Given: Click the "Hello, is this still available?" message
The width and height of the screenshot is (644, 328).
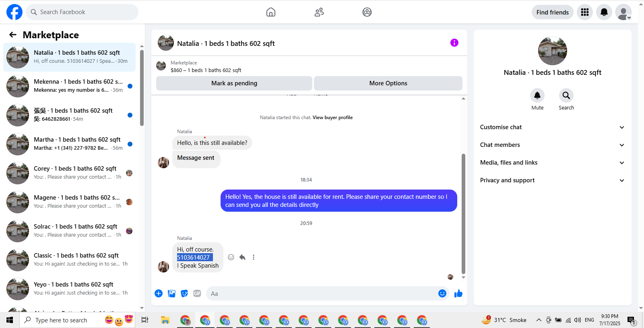Looking at the screenshot, I should click(x=212, y=143).
